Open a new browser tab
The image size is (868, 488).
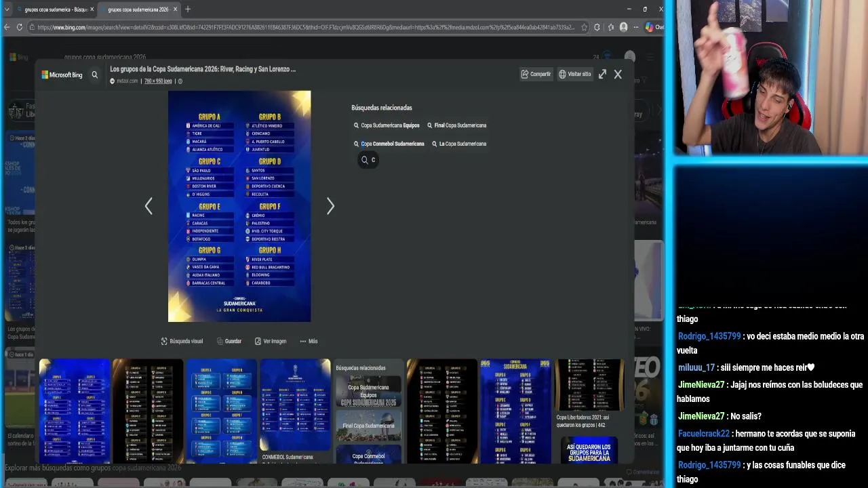[x=188, y=9]
